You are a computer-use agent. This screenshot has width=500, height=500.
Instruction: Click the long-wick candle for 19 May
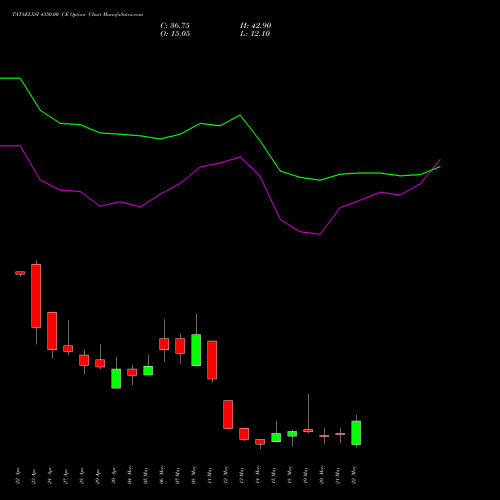pyautogui.click(x=308, y=430)
